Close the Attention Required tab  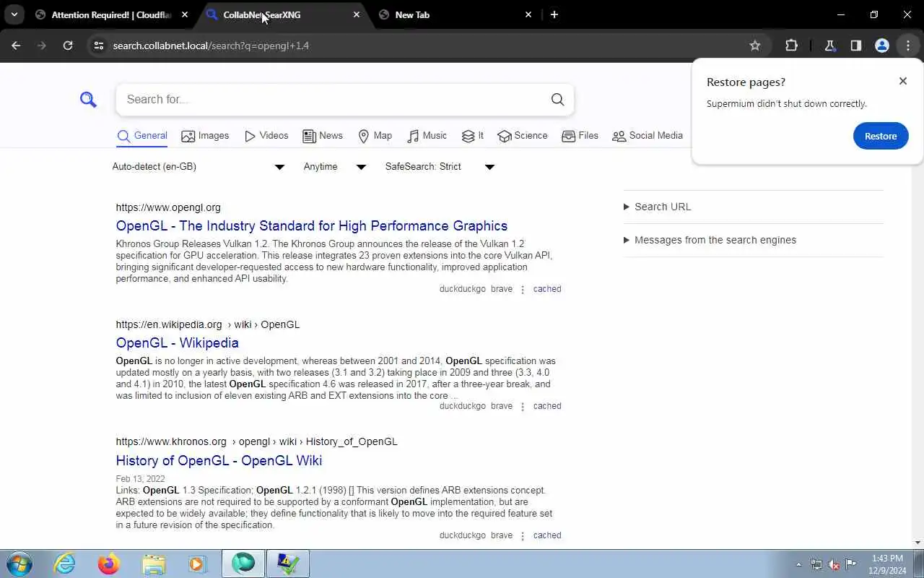tap(185, 14)
